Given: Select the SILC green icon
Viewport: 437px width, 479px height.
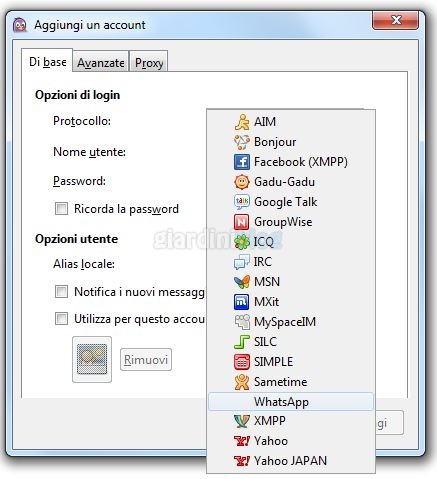Looking at the screenshot, I should click(x=242, y=342).
